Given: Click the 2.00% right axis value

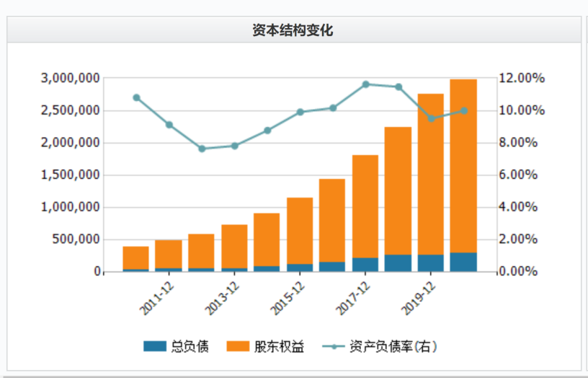Looking at the screenshot, I should tap(518, 239).
